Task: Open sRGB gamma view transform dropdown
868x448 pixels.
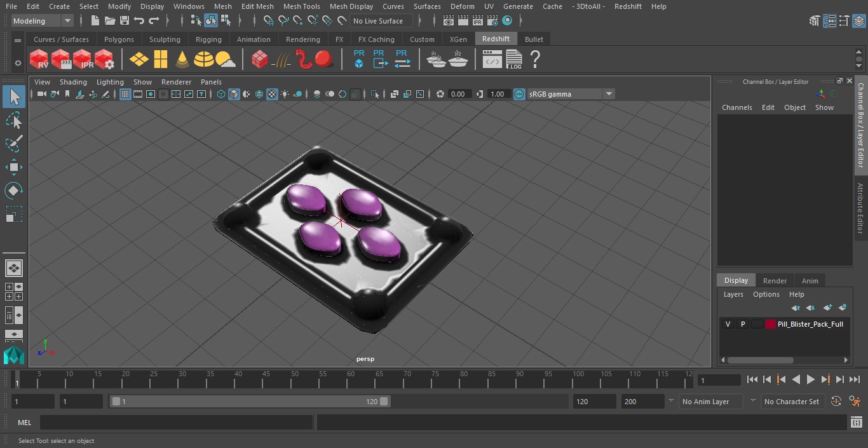Action: pyautogui.click(x=571, y=94)
